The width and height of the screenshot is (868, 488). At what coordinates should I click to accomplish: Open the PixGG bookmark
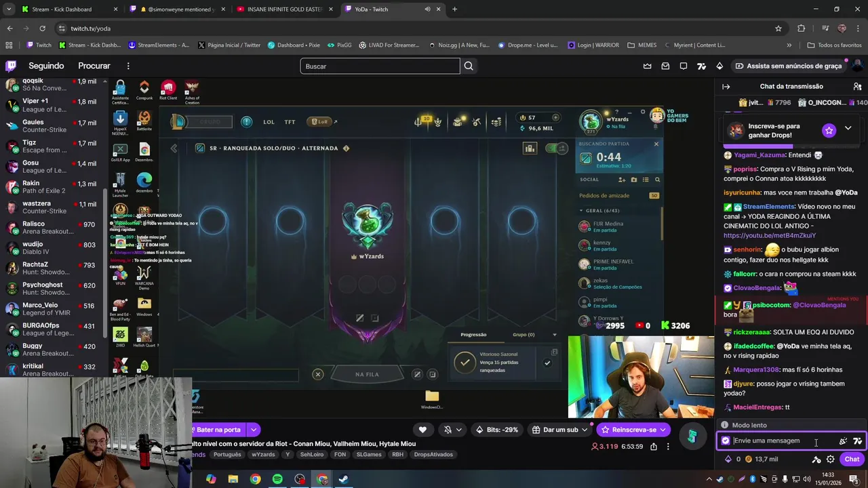tap(339, 45)
